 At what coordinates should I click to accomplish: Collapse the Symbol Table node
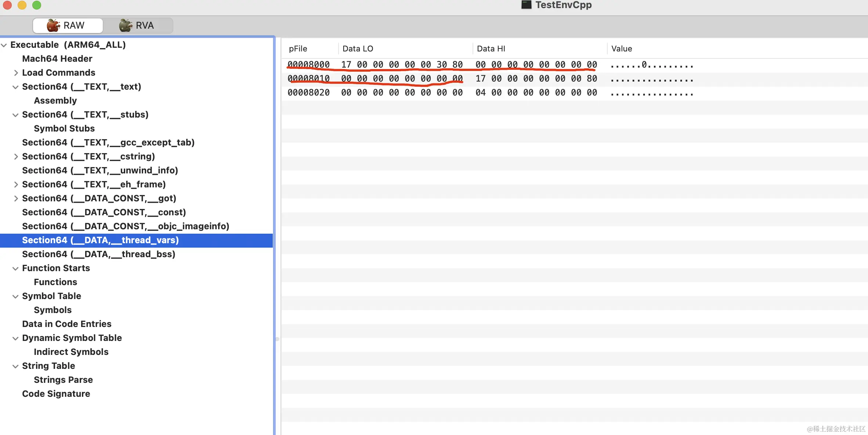[15, 296]
